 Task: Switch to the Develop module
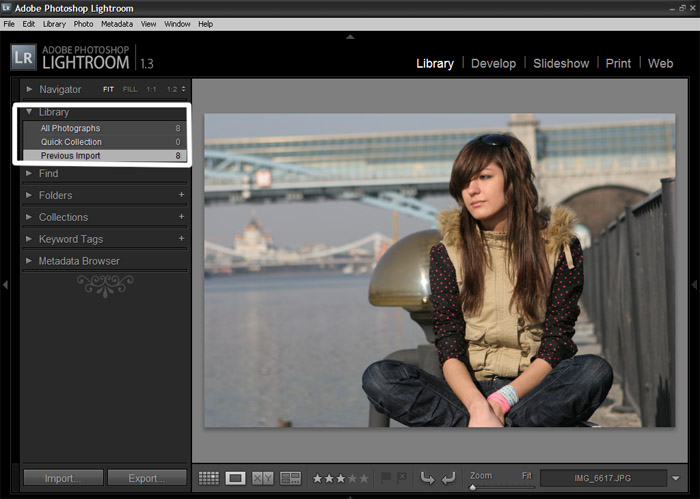[493, 63]
